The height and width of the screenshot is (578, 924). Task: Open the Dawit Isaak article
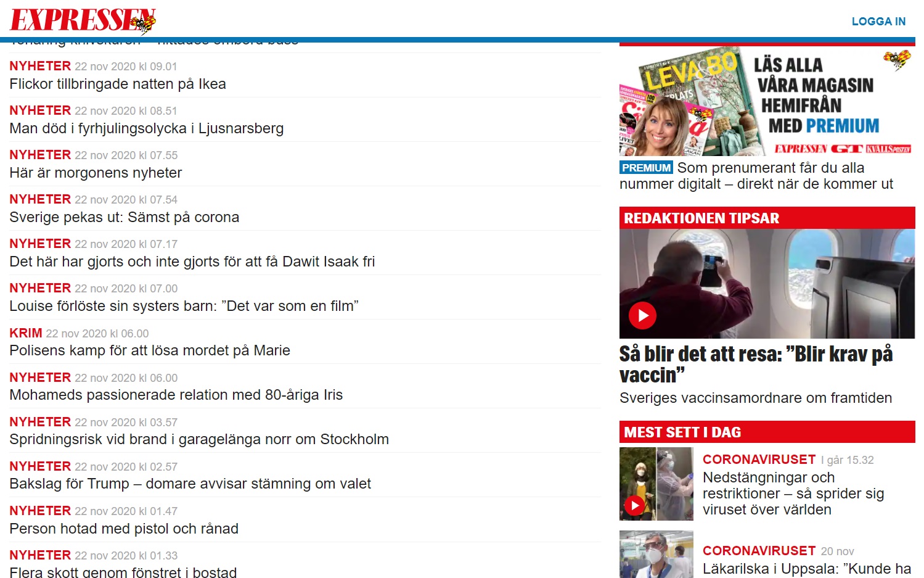coord(192,262)
